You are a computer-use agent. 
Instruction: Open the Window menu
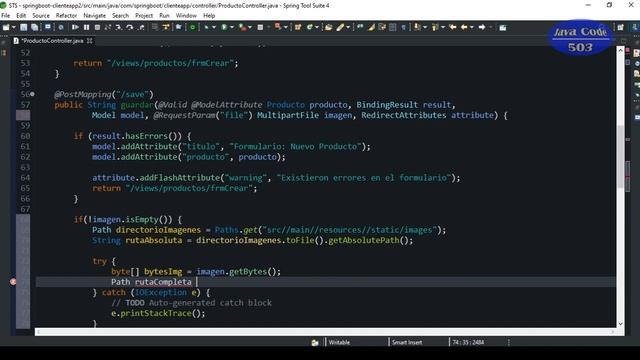pos(186,16)
